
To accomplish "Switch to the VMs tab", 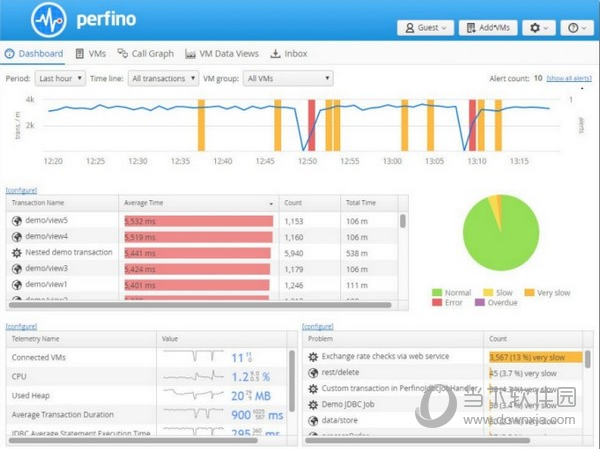I will (91, 54).
